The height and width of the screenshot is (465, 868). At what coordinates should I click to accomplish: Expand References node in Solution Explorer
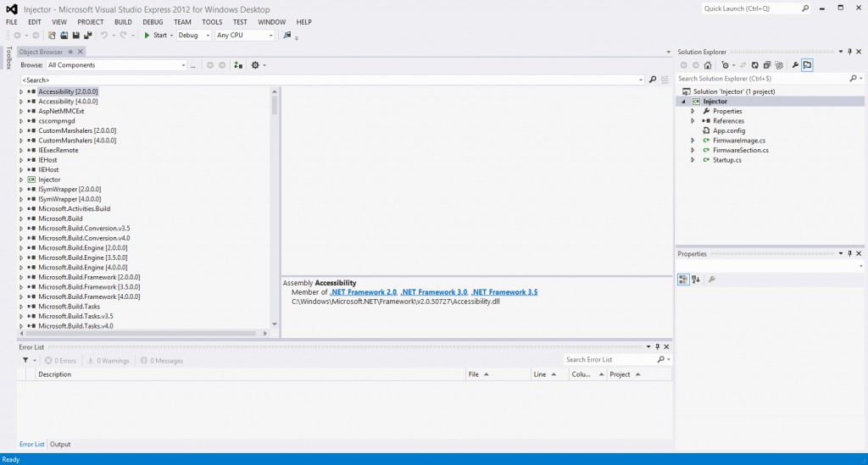[693, 121]
